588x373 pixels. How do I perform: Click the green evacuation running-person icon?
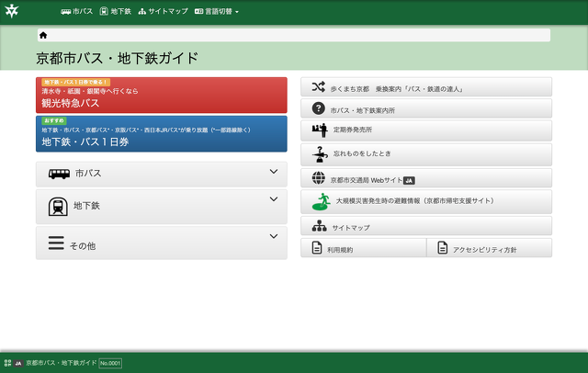[x=321, y=201]
